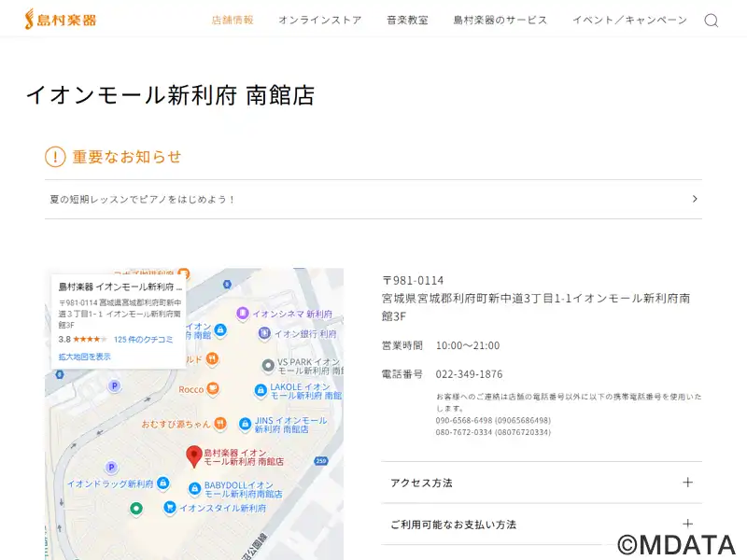Select the red 島村楽器 map pin
747x560 pixels.
[x=193, y=456]
